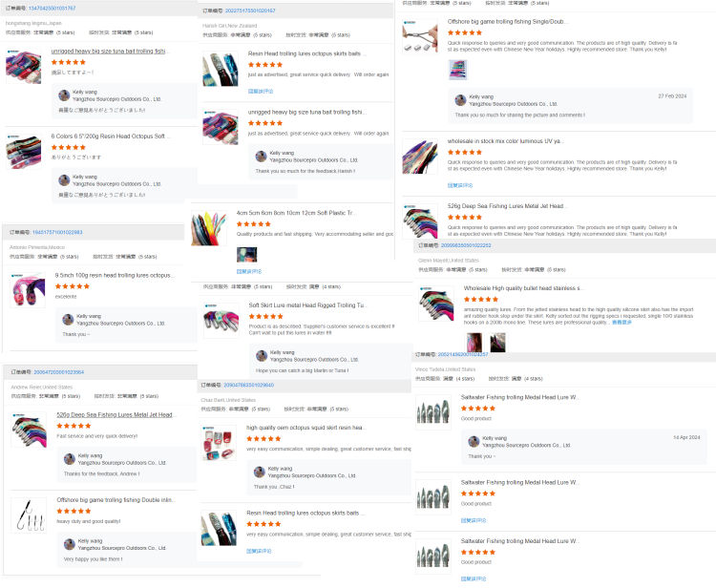Screen dimensions: 716x588
Task: Open underlined 'unrigged heavy big size tuna bait' title
Action: pos(108,52)
